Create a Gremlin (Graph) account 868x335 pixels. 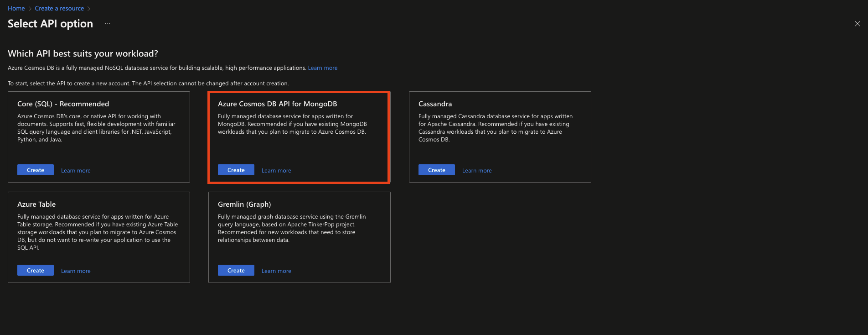click(x=236, y=270)
